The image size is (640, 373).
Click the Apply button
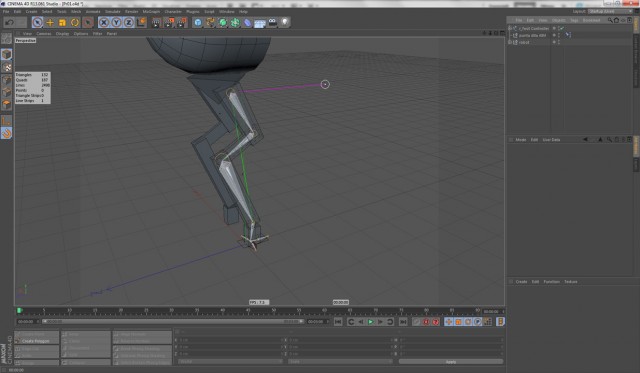coord(451,362)
